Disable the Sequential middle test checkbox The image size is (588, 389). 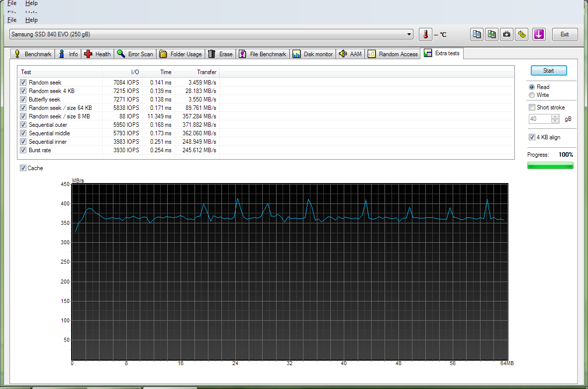click(x=23, y=133)
